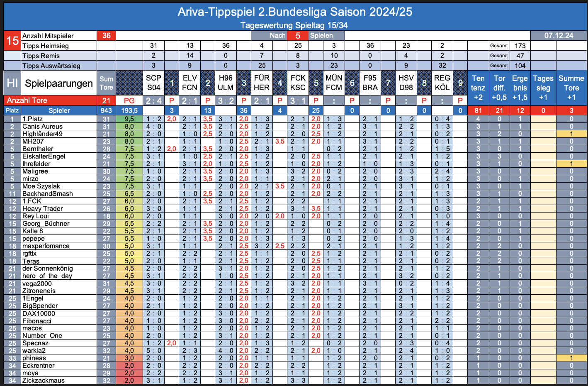Select player name 'BigSpender'
Screen dimensions: 588x386
tap(40, 305)
